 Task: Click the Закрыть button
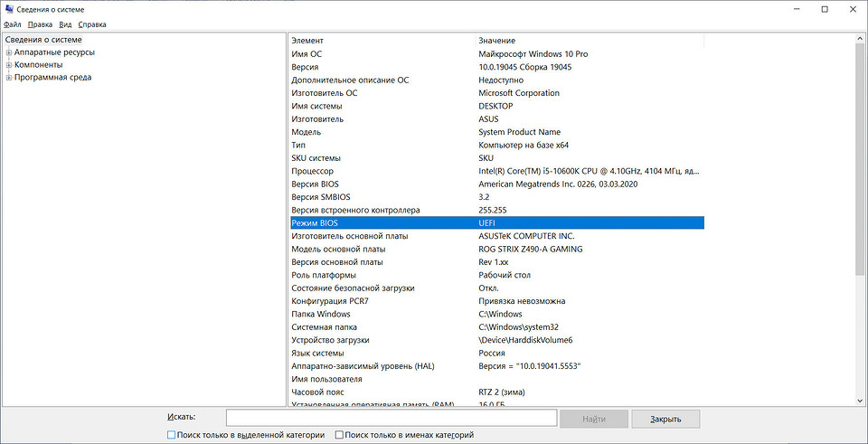click(665, 419)
